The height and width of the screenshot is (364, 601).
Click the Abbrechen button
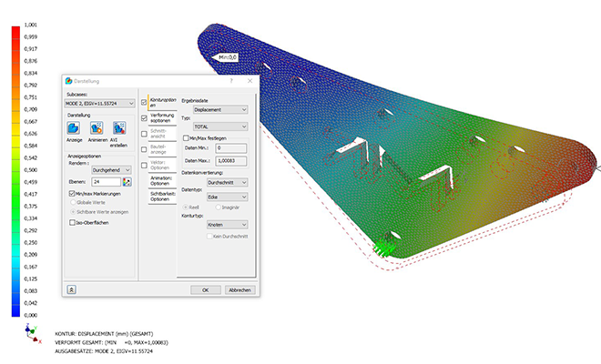tap(239, 289)
